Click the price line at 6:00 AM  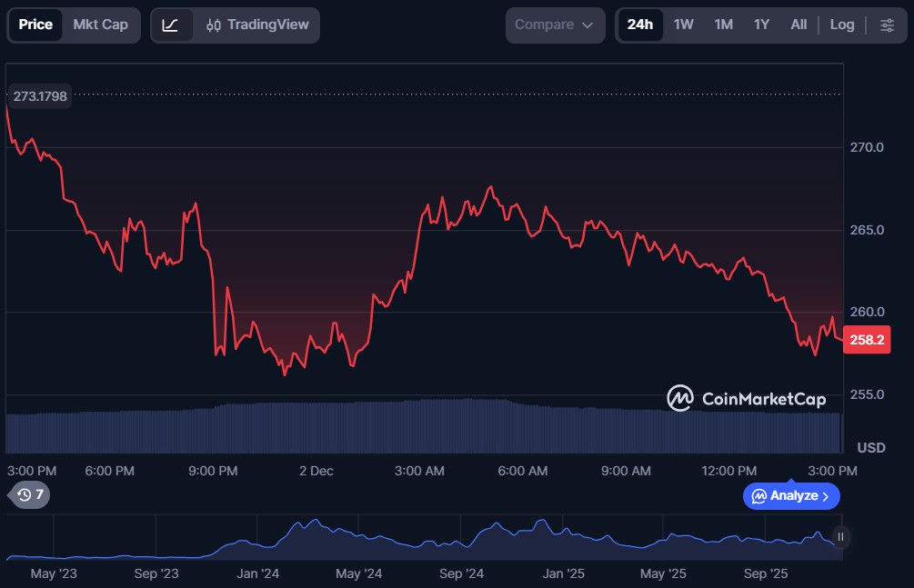524,217
